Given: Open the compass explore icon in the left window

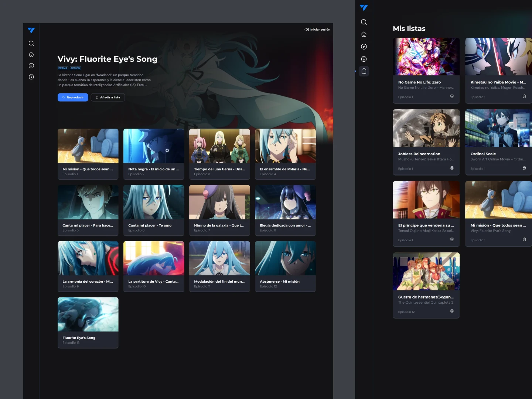Looking at the screenshot, I should pos(31,66).
